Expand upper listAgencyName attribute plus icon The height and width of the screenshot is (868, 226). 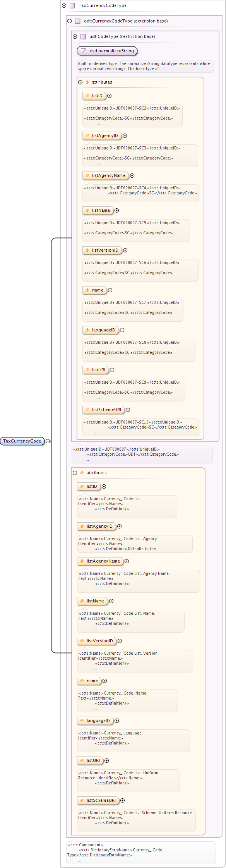(x=132, y=176)
